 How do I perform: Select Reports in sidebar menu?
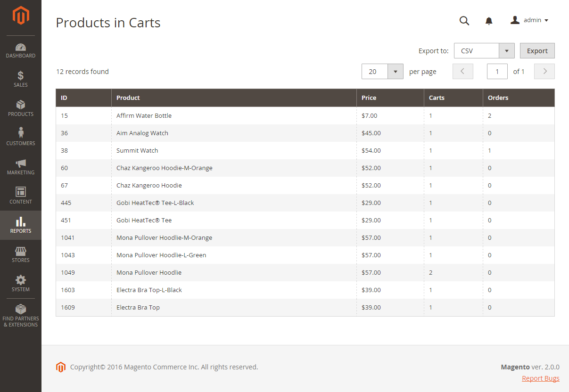(21, 225)
